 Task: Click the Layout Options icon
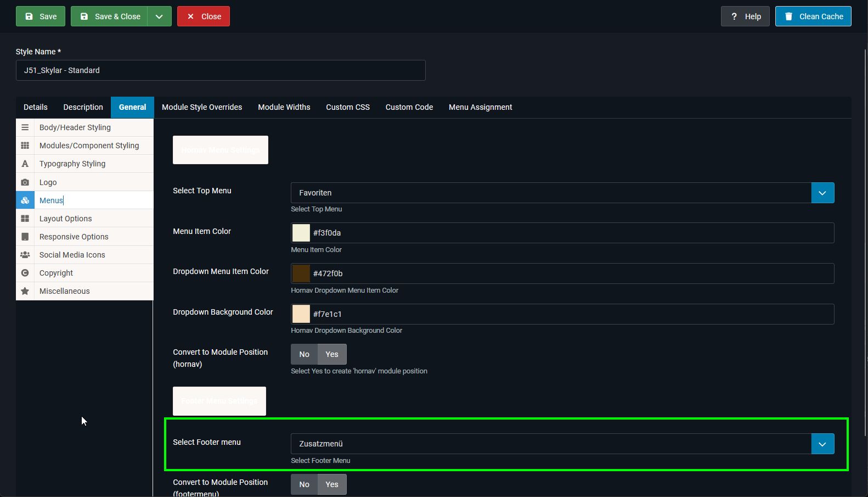coord(25,219)
